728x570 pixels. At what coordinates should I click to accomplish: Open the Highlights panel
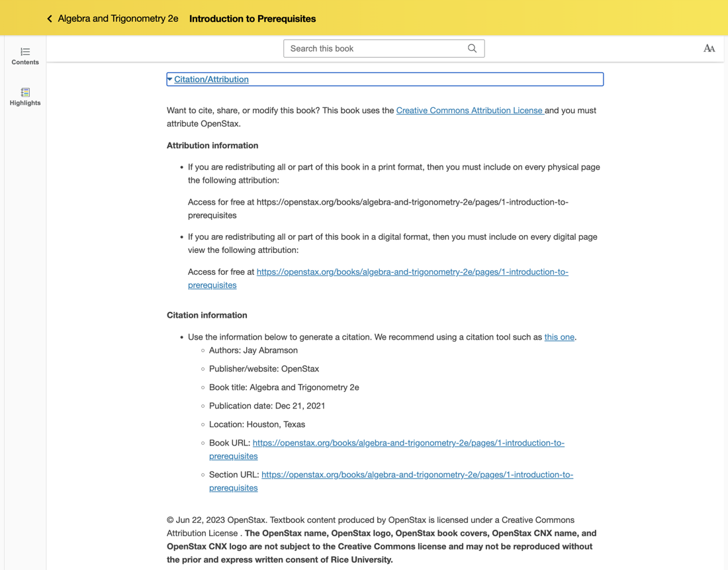pos(24,97)
